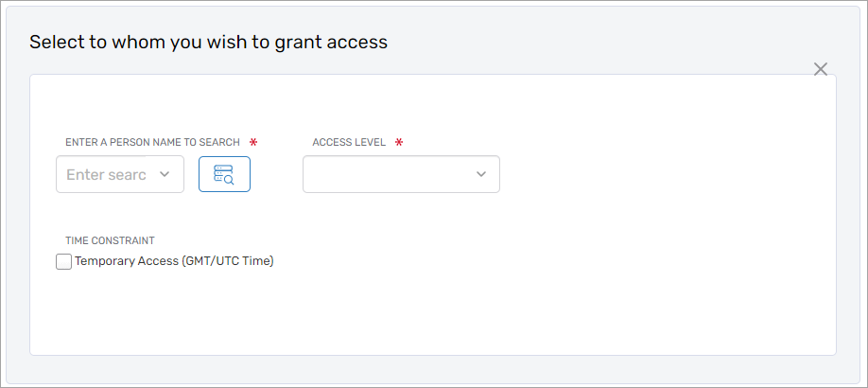
Task: Click the Access Level field label
Action: click(x=349, y=142)
